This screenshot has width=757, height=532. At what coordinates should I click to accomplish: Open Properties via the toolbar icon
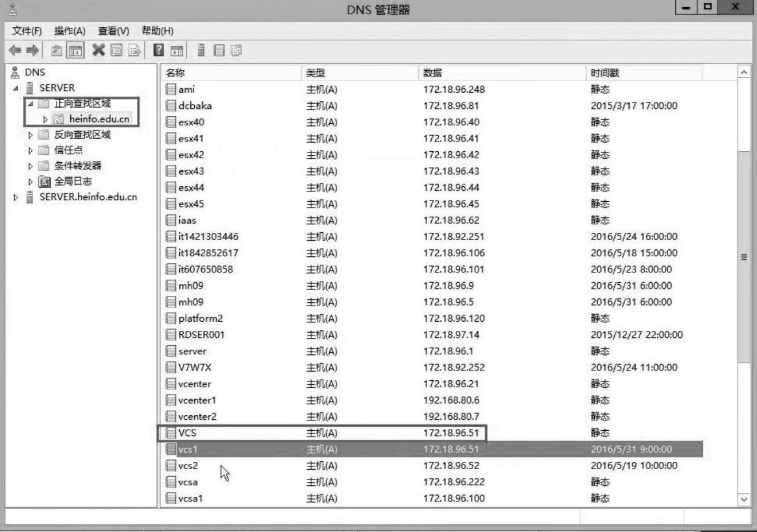pyautogui.click(x=116, y=50)
